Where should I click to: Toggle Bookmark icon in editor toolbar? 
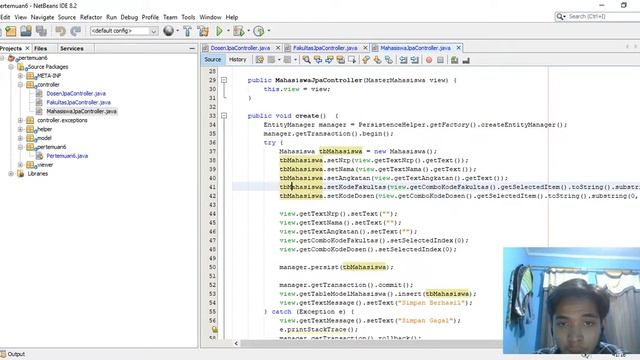(389, 60)
